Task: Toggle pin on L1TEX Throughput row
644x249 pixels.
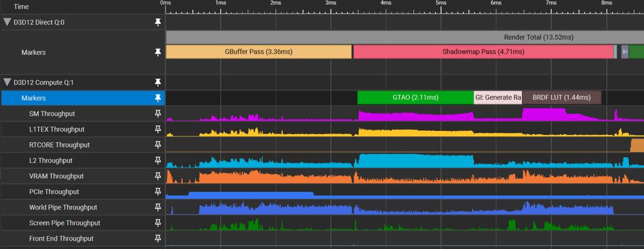Action: [x=158, y=129]
